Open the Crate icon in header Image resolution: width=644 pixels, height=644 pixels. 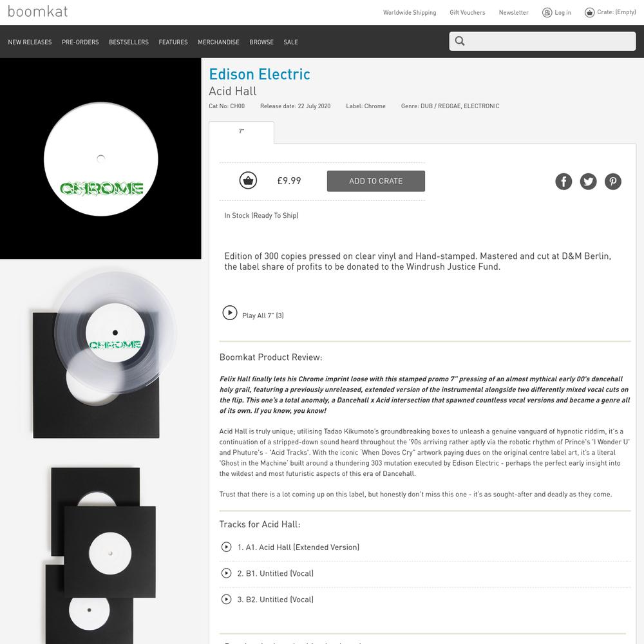click(589, 13)
